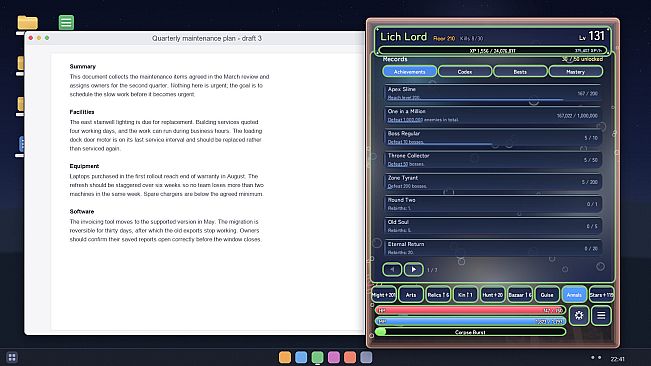Click the system tray dots near clock
651x366 pixels.
596,357
